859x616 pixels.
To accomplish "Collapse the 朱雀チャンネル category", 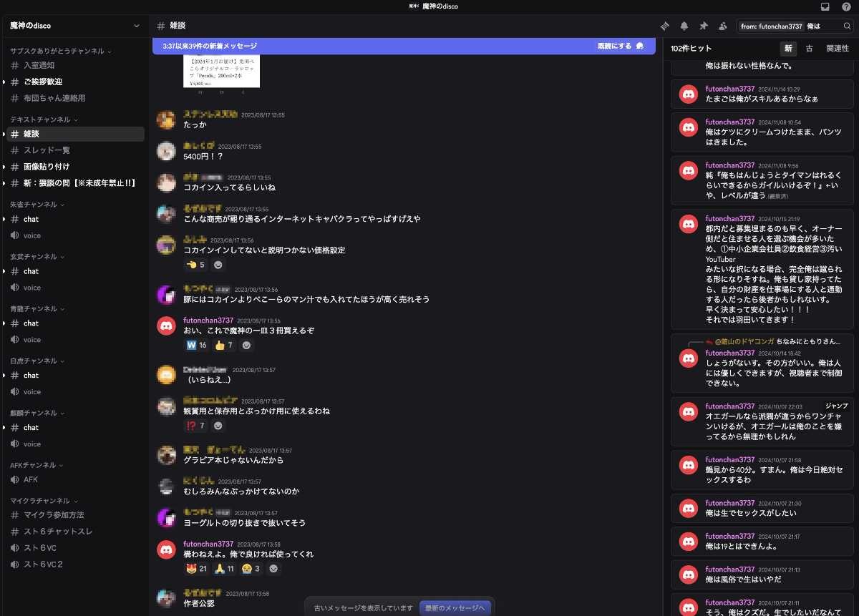I will coord(38,205).
